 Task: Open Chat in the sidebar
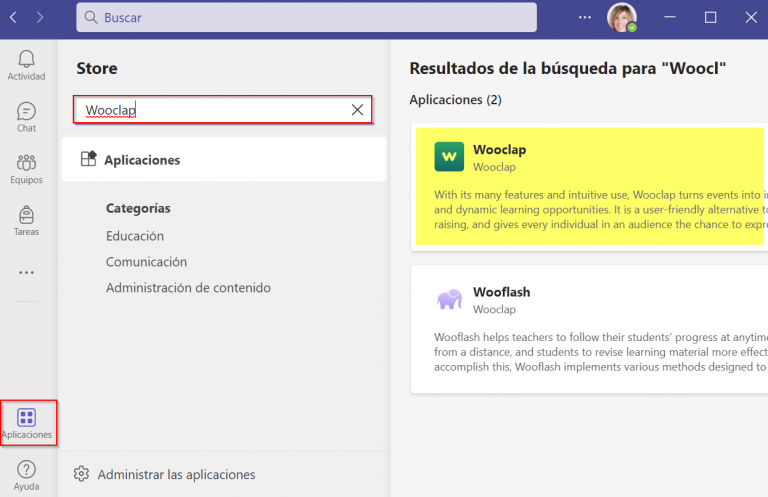point(26,118)
